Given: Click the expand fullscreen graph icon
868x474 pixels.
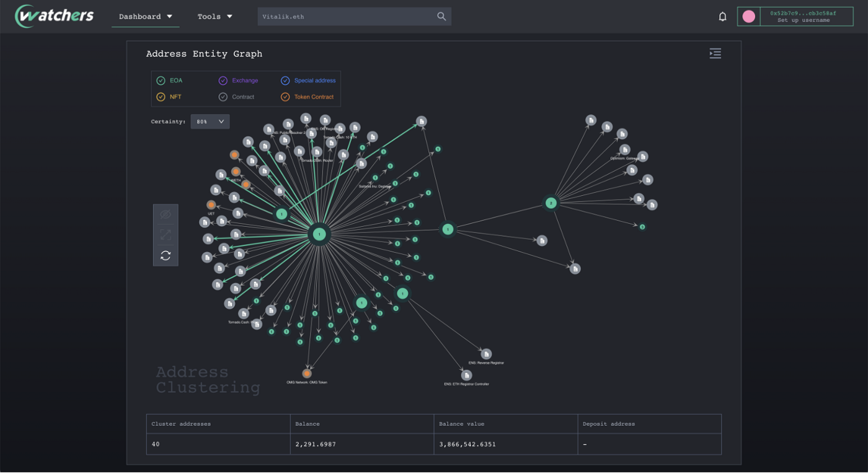Looking at the screenshot, I should pos(166,235).
